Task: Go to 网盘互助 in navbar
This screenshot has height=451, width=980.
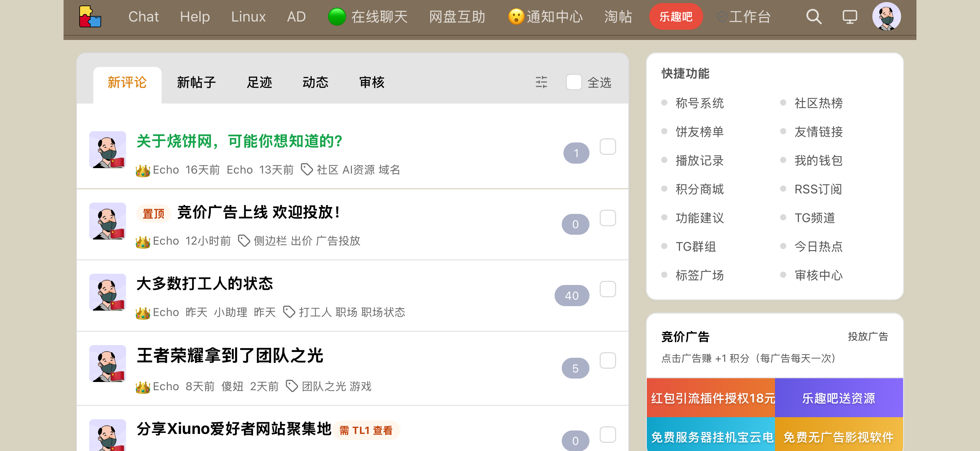Action: coord(457,17)
